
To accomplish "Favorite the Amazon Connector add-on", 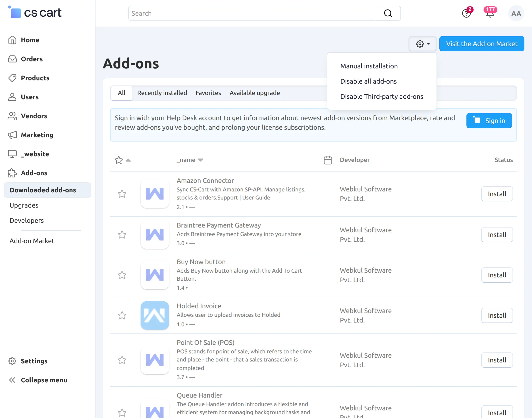I will pos(122,194).
